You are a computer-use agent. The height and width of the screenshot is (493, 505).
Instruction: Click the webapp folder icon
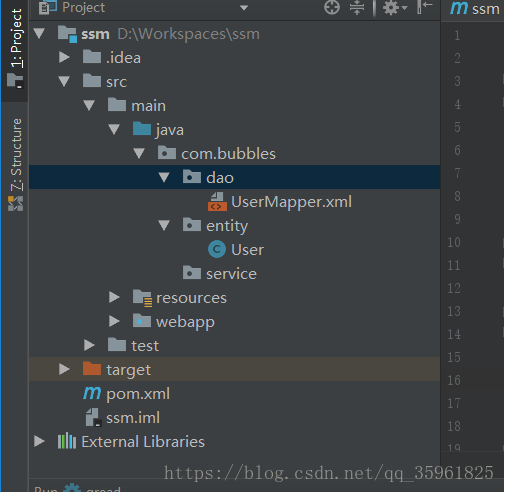[x=142, y=321]
